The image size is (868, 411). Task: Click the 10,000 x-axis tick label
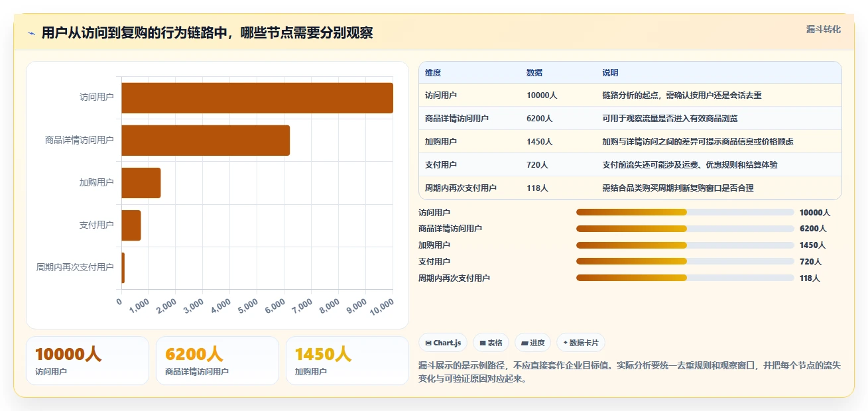383,306
